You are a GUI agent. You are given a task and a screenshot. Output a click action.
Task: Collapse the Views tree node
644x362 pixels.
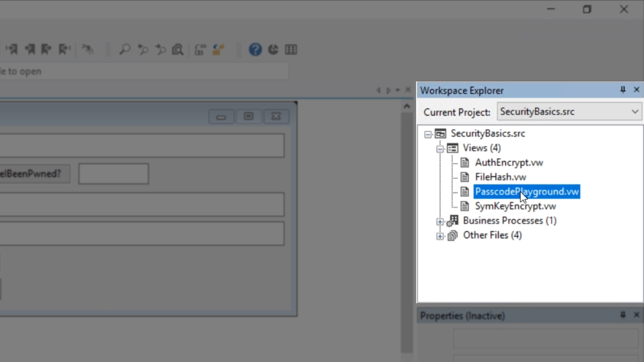coord(440,149)
